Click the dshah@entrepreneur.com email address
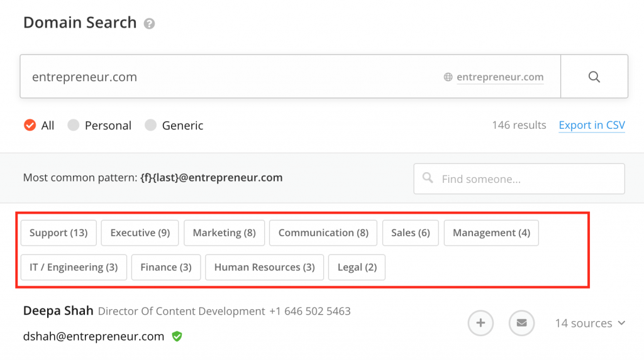The image size is (644, 360). (94, 336)
